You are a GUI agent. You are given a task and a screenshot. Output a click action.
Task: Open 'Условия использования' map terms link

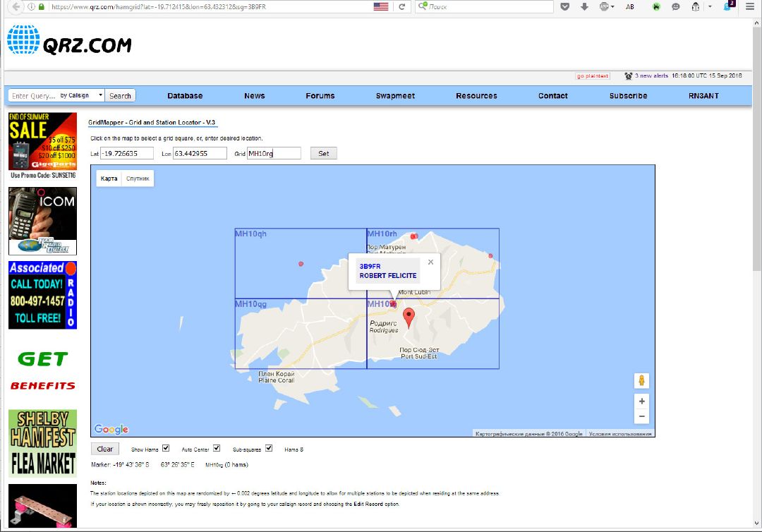(620, 433)
